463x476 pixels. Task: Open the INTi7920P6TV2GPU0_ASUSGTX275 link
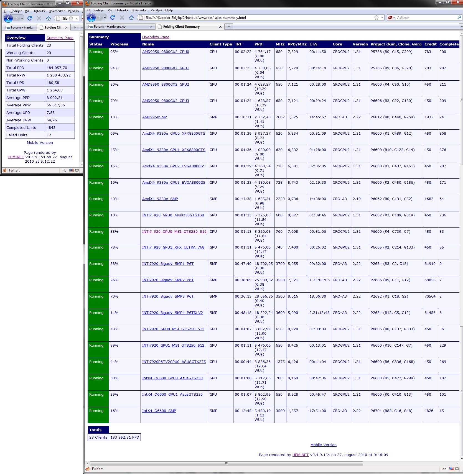coord(174,362)
